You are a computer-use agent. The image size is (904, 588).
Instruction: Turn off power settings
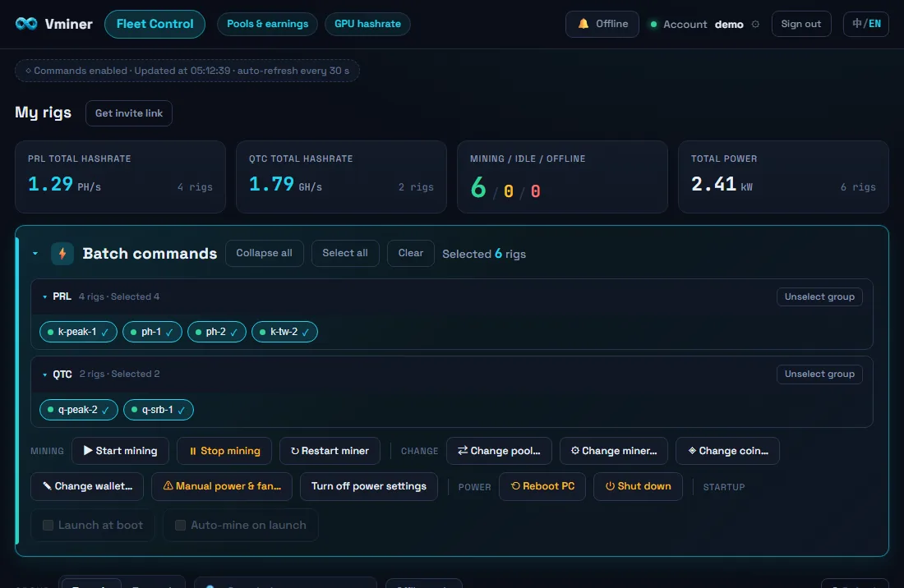coord(369,487)
